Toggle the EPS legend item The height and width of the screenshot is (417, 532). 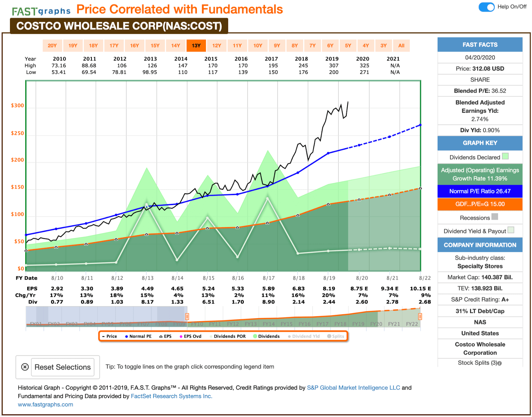pos(166,336)
